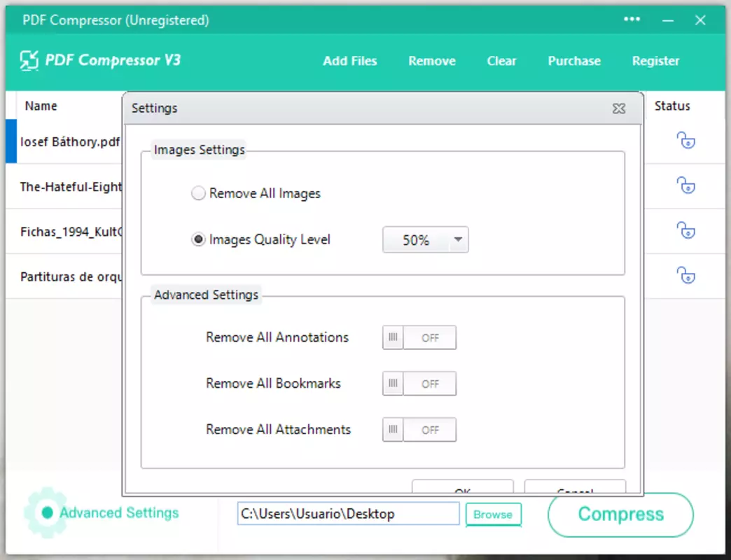Close the PDF Compressor window
Screen dimensions: 731x560
(x=699, y=20)
